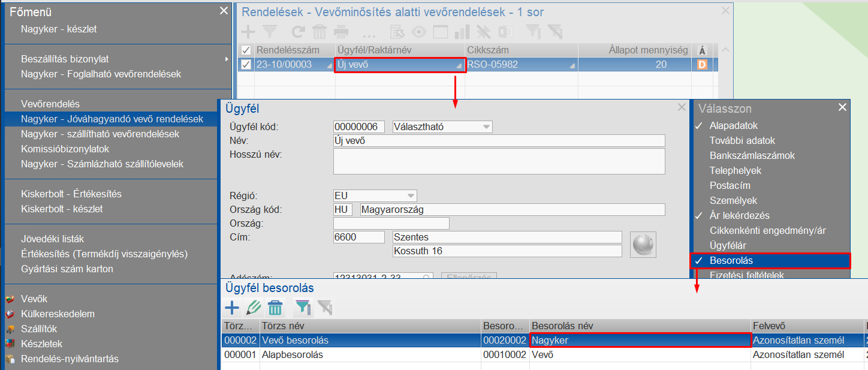Select További adatok in the Válasszon list
Viewport: 868px width, 370px height.
pyautogui.click(x=742, y=140)
